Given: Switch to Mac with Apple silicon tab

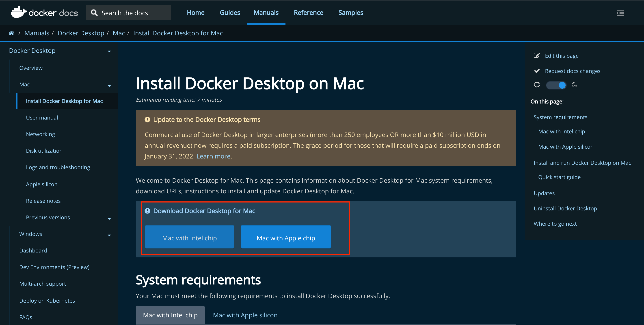Looking at the screenshot, I should click(x=245, y=315).
